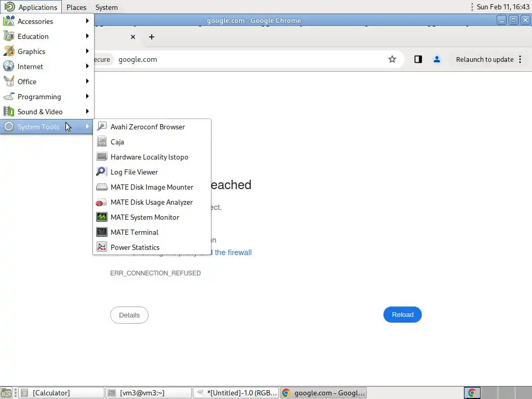Open the Applications menu
532x399 pixels.
[x=31, y=7]
